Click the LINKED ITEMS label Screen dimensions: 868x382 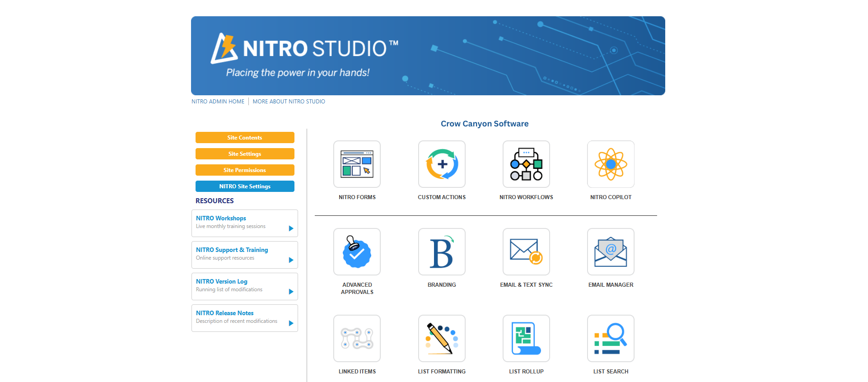[357, 372]
